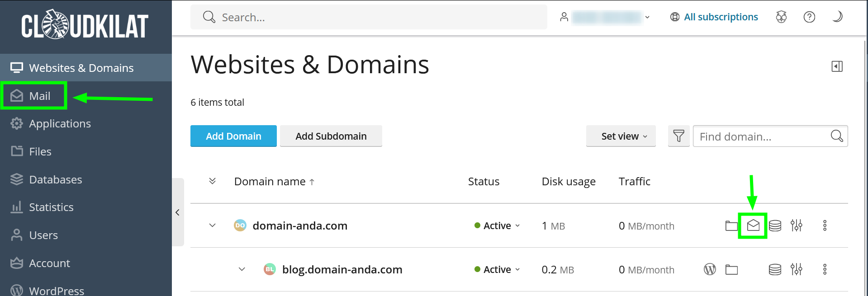Click the user profile icon
The image size is (868, 296).
click(x=564, y=17)
